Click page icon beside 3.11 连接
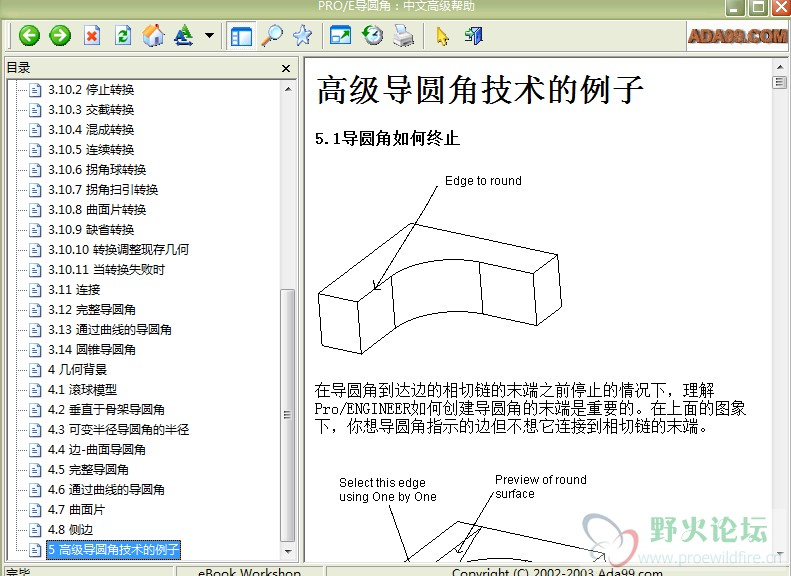The width and height of the screenshot is (791, 576). click(35, 290)
